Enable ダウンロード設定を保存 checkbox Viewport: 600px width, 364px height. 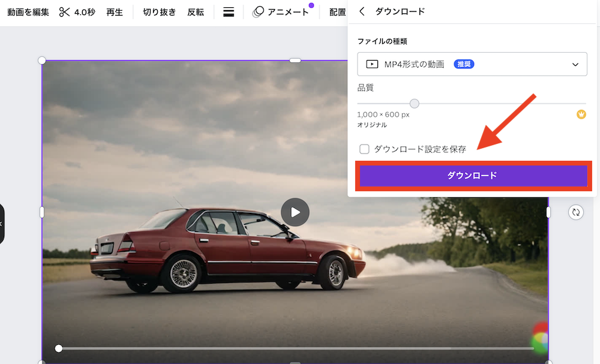[364, 149]
